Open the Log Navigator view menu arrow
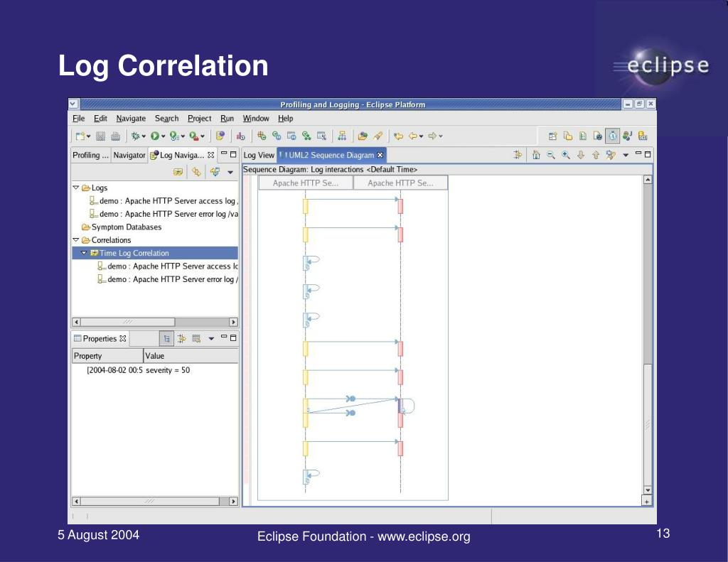The image size is (728, 562). pos(230,173)
